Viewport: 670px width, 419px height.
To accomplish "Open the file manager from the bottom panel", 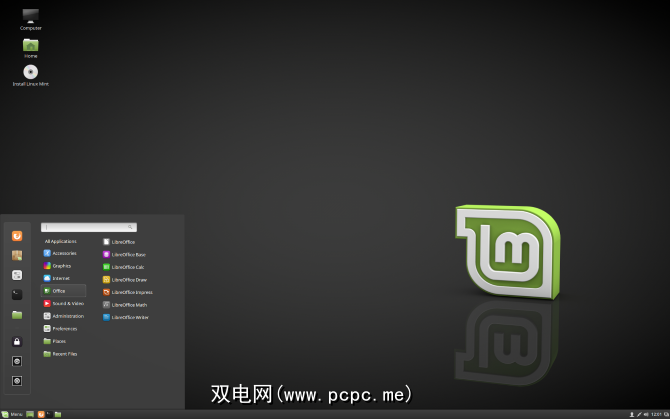I will [x=58, y=414].
